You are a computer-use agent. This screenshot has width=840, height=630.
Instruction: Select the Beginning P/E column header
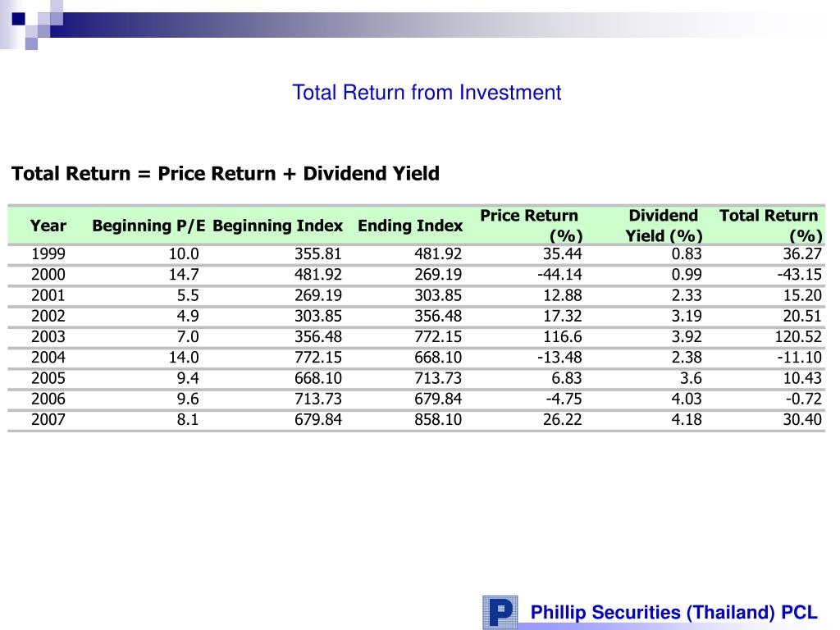pos(148,226)
